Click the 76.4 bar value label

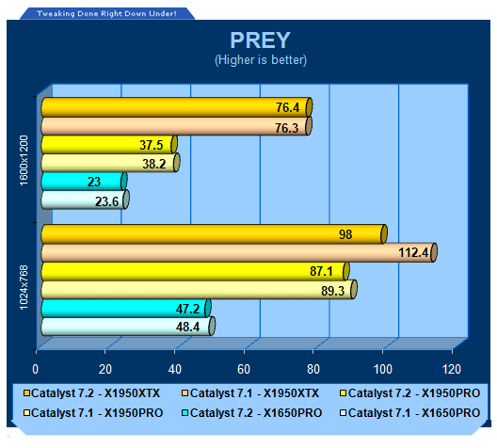(x=287, y=107)
